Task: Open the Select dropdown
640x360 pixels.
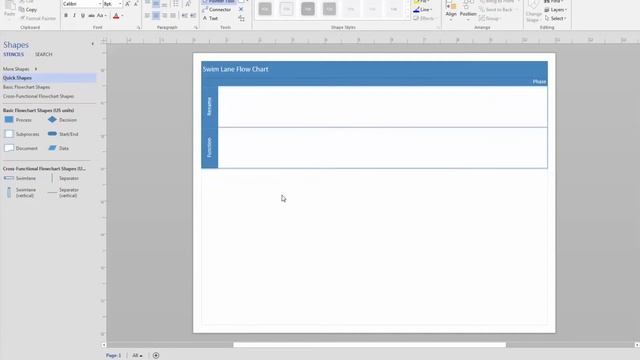Action: pyautogui.click(x=556, y=18)
